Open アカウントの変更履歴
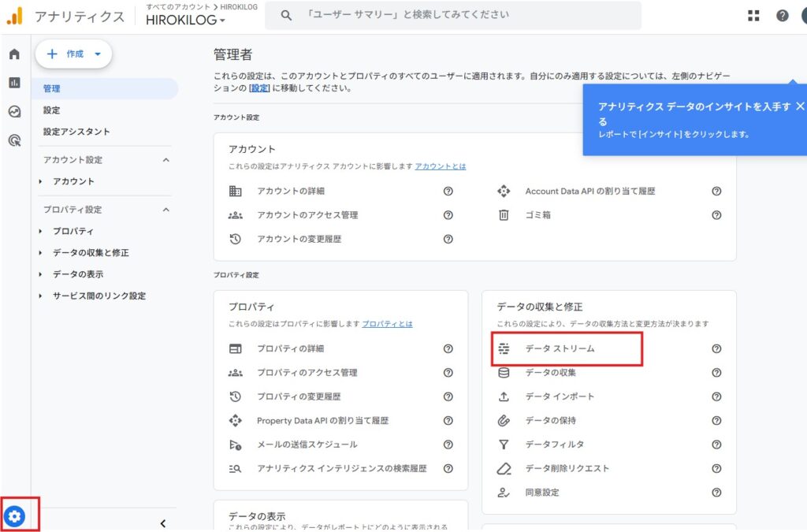The width and height of the screenshot is (807, 532). click(x=299, y=239)
